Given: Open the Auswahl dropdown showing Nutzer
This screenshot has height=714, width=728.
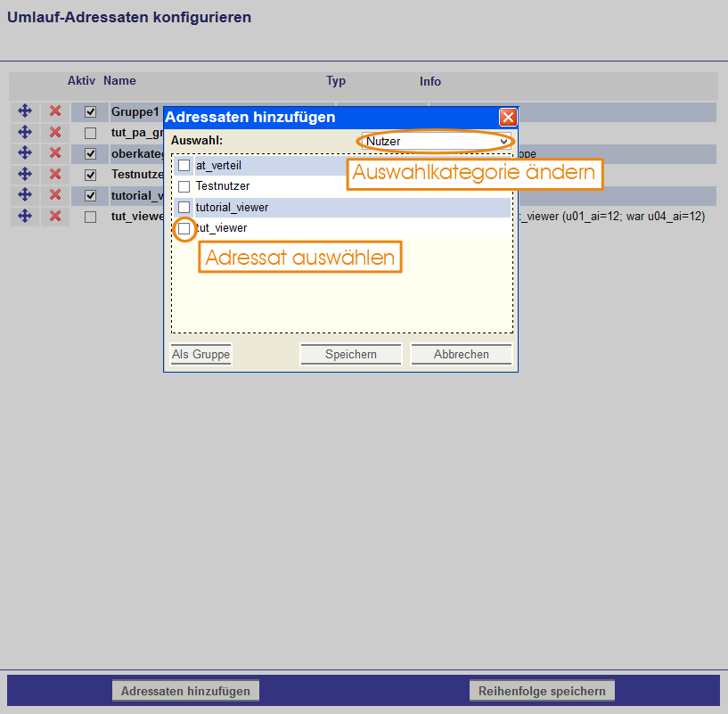Looking at the screenshot, I should pos(436,141).
